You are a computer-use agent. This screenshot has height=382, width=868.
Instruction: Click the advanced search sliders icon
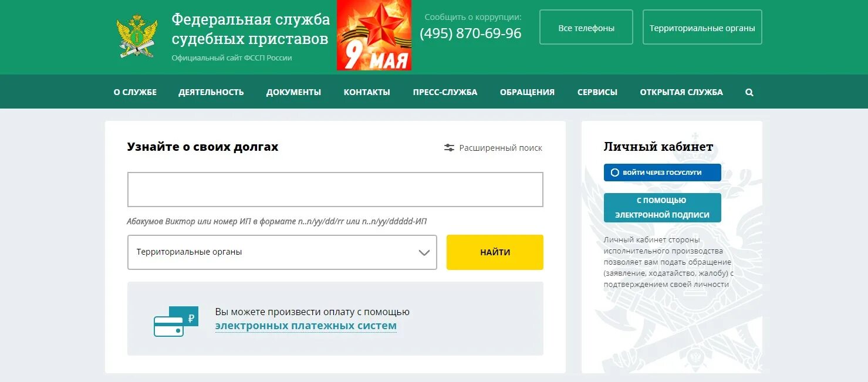pyautogui.click(x=450, y=148)
